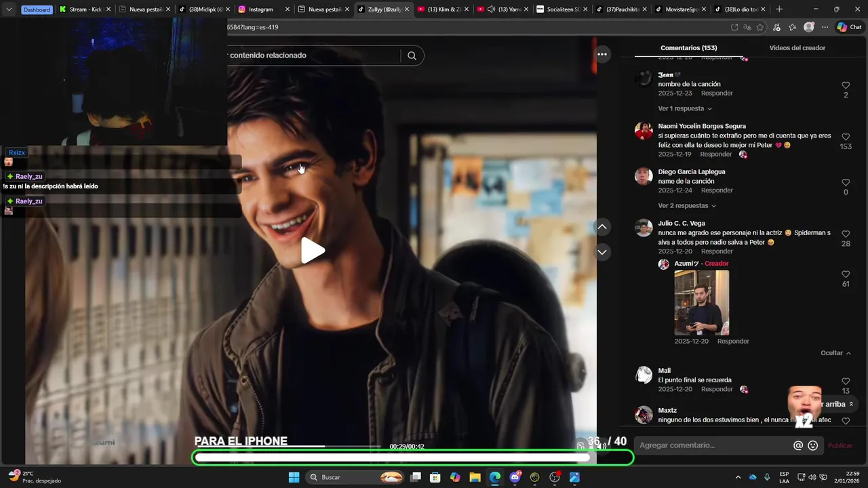Screen dimensions: 868x488
Task: Close the 'Zullyy (@zully' browser tab
Action: (407, 9)
